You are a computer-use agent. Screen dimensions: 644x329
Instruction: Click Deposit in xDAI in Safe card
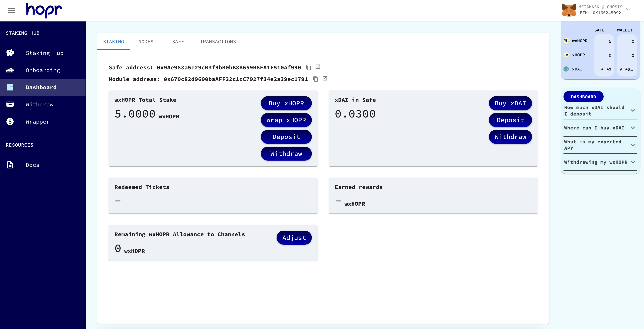[510, 120]
